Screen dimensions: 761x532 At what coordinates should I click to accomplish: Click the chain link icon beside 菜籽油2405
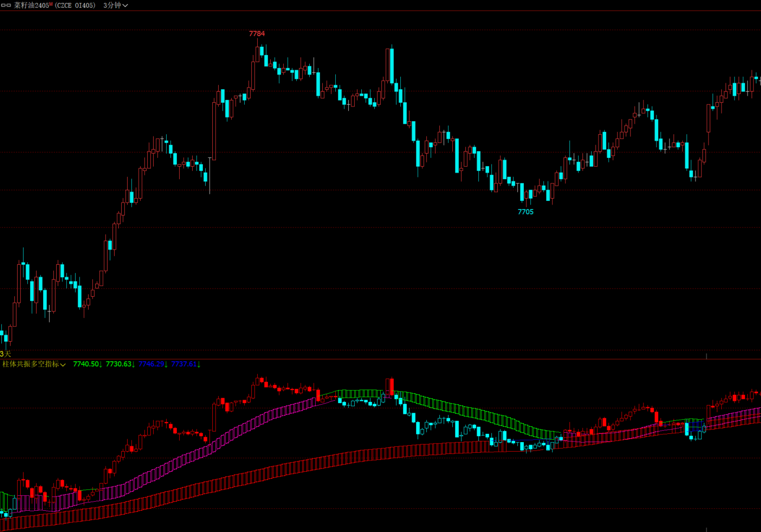coord(7,5)
